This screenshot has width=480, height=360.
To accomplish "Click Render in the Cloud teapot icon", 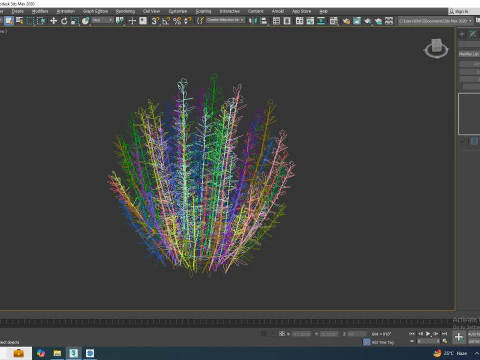I will click(x=378, y=21).
